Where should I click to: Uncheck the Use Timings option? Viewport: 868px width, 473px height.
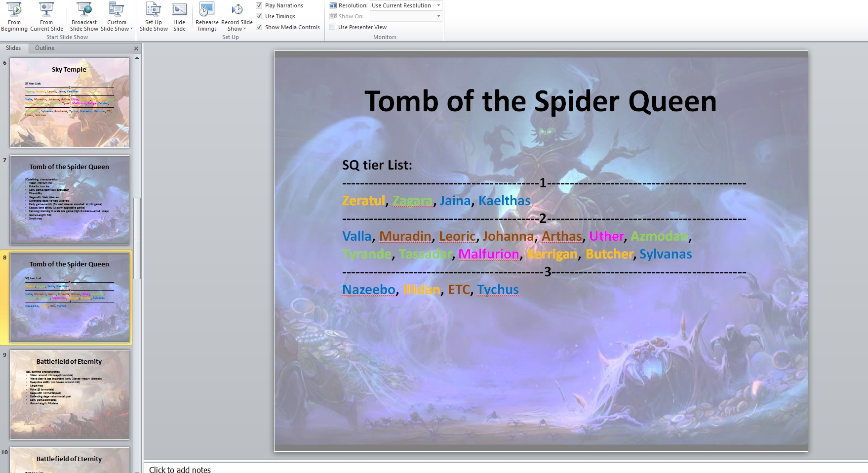click(x=259, y=16)
